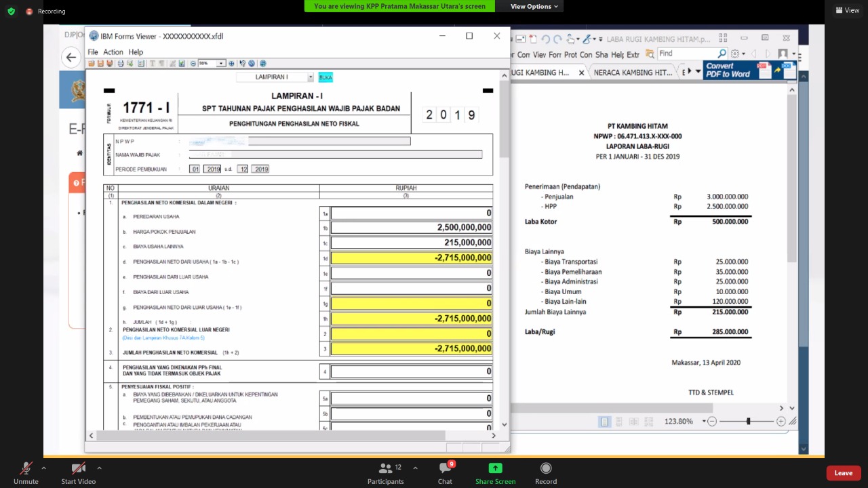Click the PDF zoom-in plus button
Image resolution: width=868 pixels, height=488 pixels.
pos(781,422)
